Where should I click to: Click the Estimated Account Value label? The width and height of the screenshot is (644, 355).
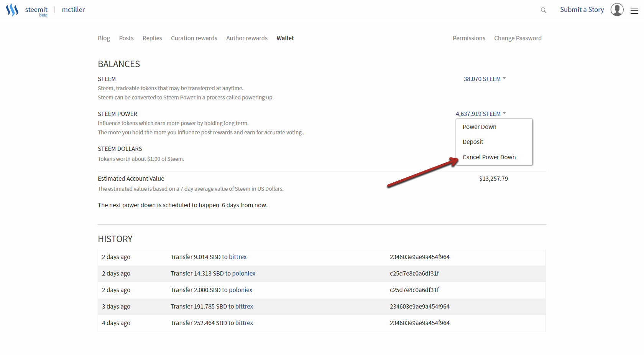click(x=131, y=178)
